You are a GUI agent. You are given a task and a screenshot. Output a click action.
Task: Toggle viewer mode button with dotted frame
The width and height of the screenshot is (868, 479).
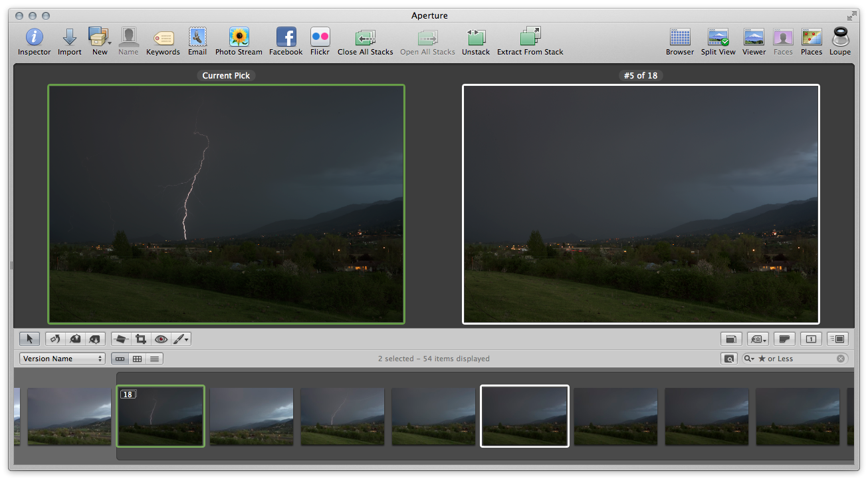click(731, 339)
